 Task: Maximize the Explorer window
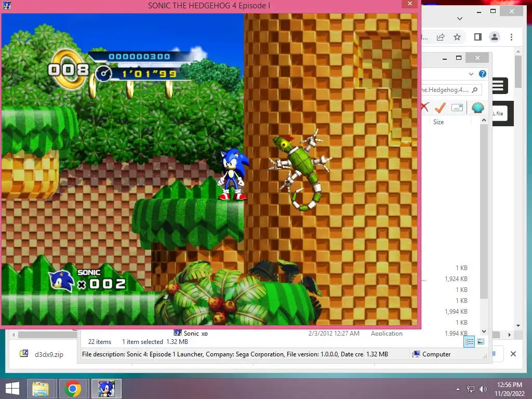pyautogui.click(x=459, y=58)
